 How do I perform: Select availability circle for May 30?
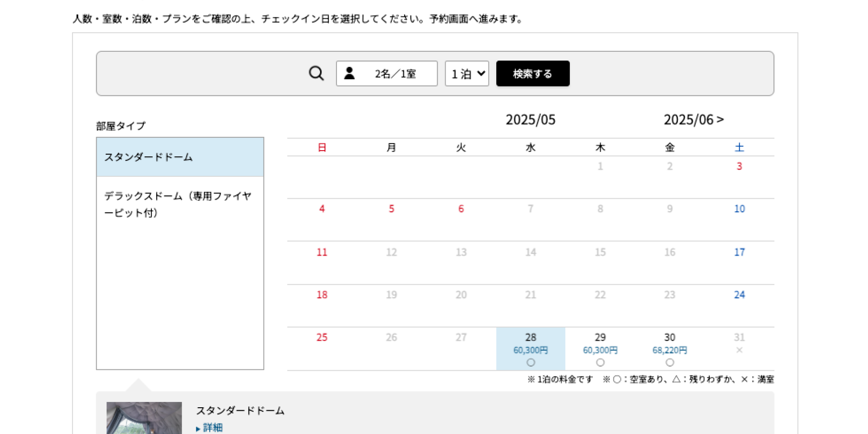tap(669, 363)
